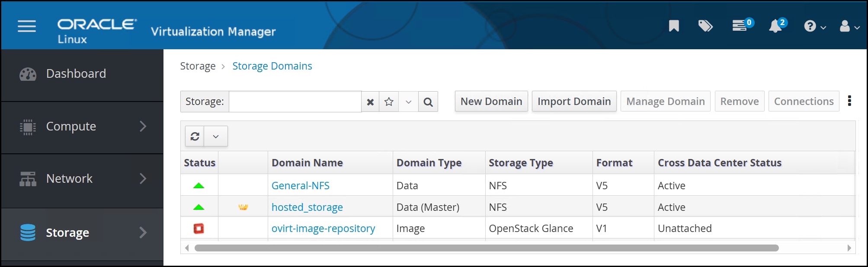Screen dimensions: 868x267
Task: Click the scroll right arrow of the table
Action: pos(849,248)
